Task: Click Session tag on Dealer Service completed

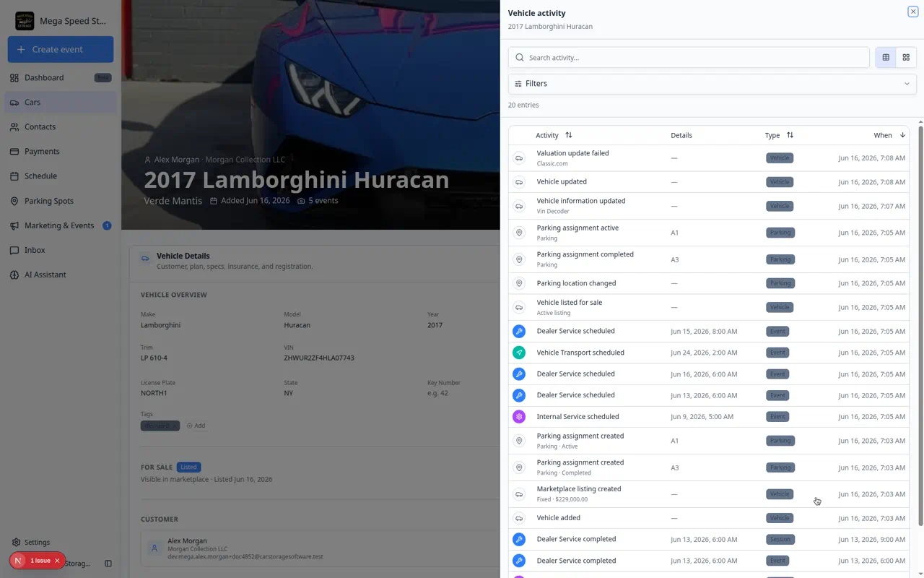Action: pos(780,539)
